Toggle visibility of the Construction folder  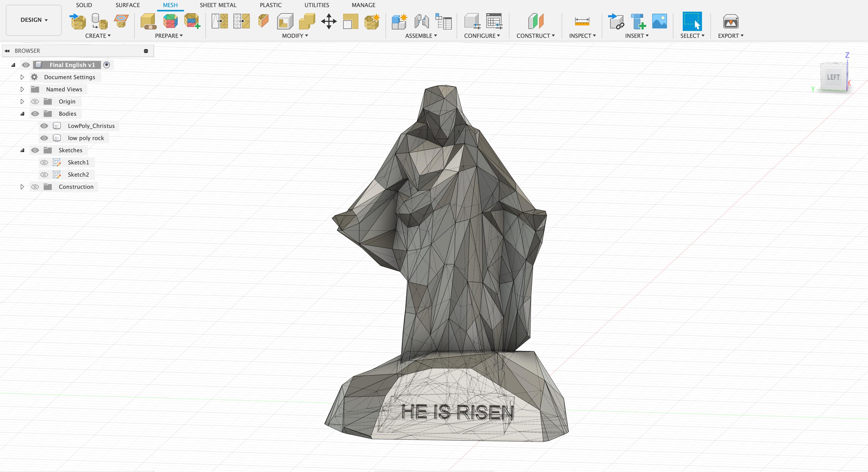[x=35, y=187]
